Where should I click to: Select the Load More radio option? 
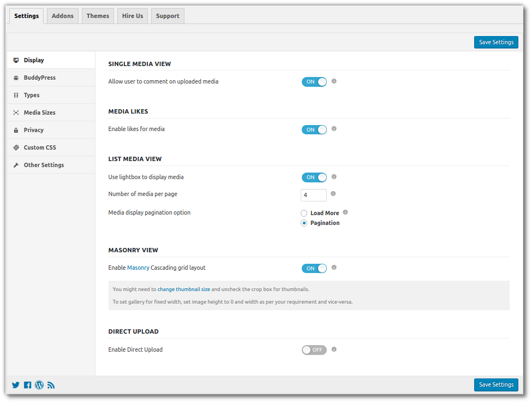tap(304, 213)
